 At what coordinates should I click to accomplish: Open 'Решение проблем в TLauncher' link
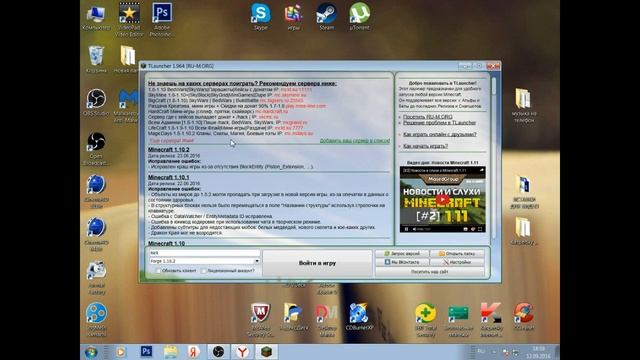[x=439, y=122]
